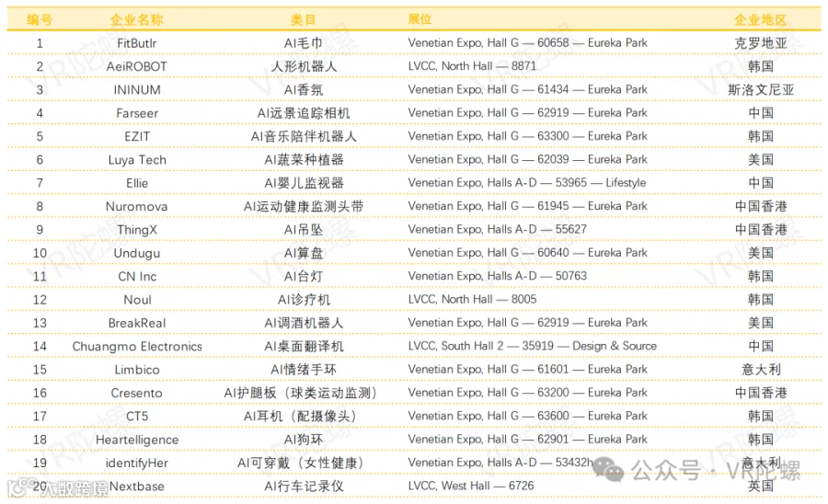Click the AI毛巾 category cell
Image resolution: width=828 pixels, height=504 pixels.
click(304, 43)
